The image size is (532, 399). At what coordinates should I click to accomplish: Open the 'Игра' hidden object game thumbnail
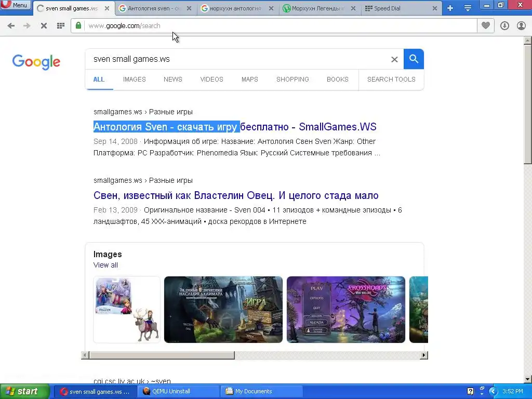point(223,310)
